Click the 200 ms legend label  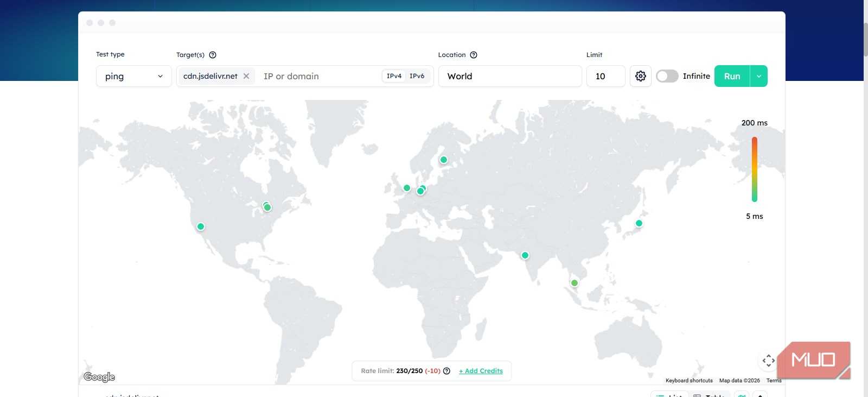(x=755, y=123)
